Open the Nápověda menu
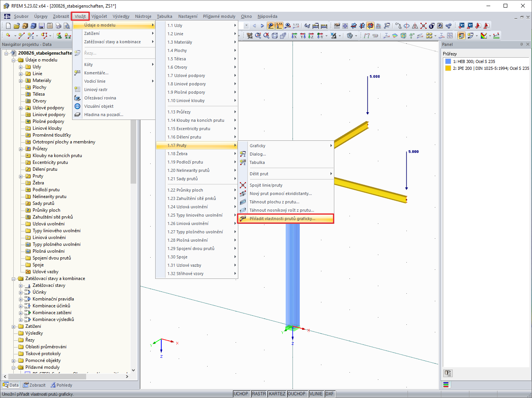532x398 pixels. (268, 16)
